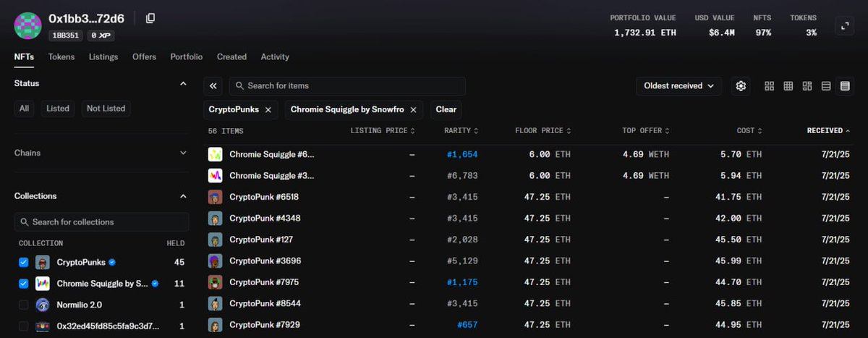
Task: Select the All status filter
Action: (x=25, y=109)
